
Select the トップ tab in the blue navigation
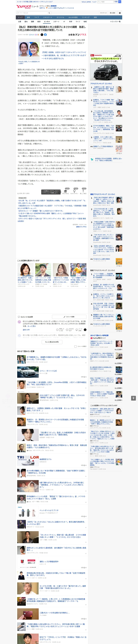(20, 17)
